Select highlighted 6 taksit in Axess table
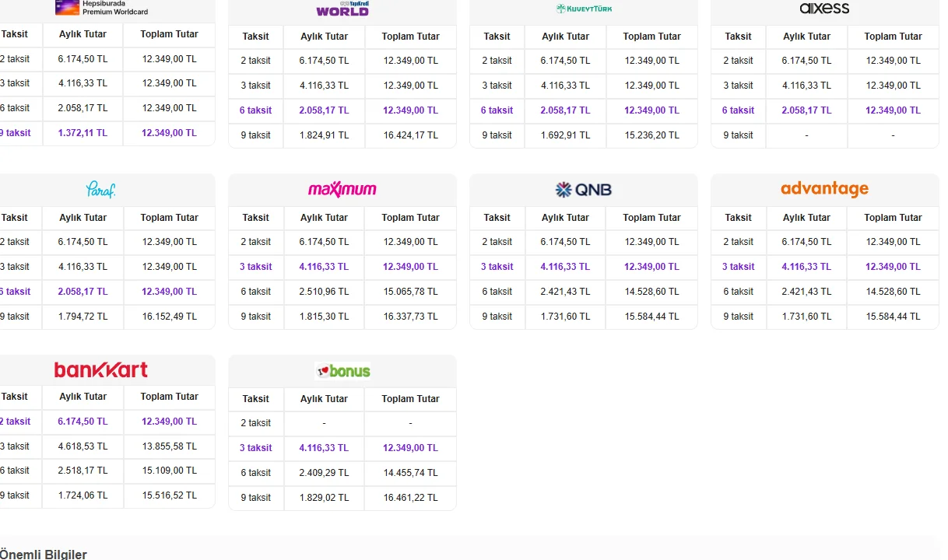This screenshot has width=948, height=560. [738, 110]
